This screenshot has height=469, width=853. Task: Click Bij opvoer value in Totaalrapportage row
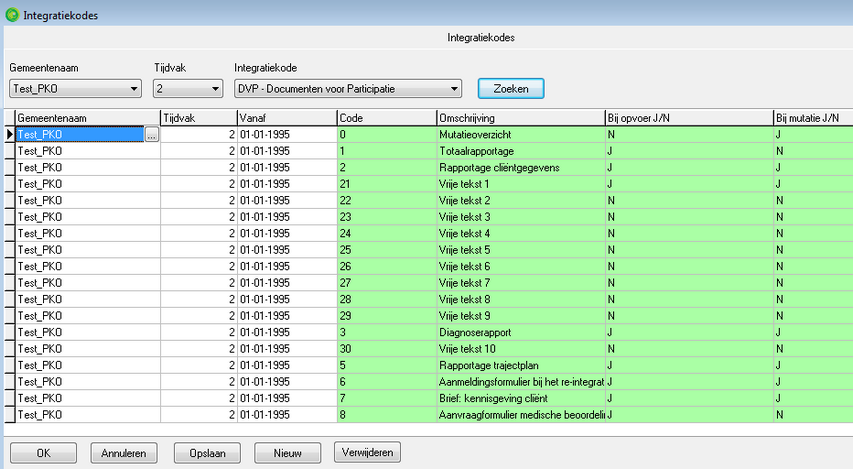(x=689, y=151)
